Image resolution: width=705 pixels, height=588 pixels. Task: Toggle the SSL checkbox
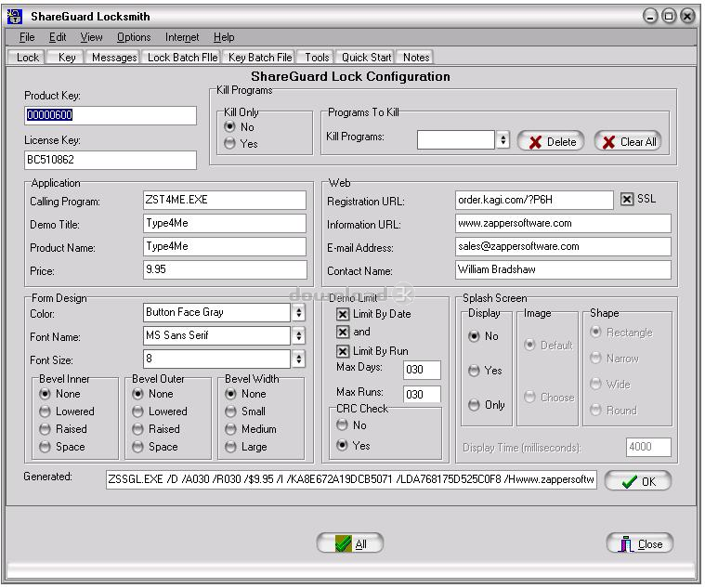(x=627, y=199)
